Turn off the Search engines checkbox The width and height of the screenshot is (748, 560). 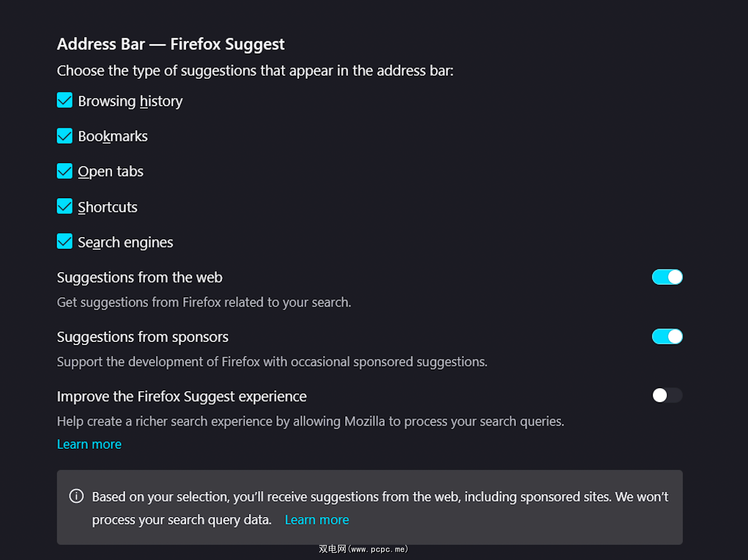point(65,241)
